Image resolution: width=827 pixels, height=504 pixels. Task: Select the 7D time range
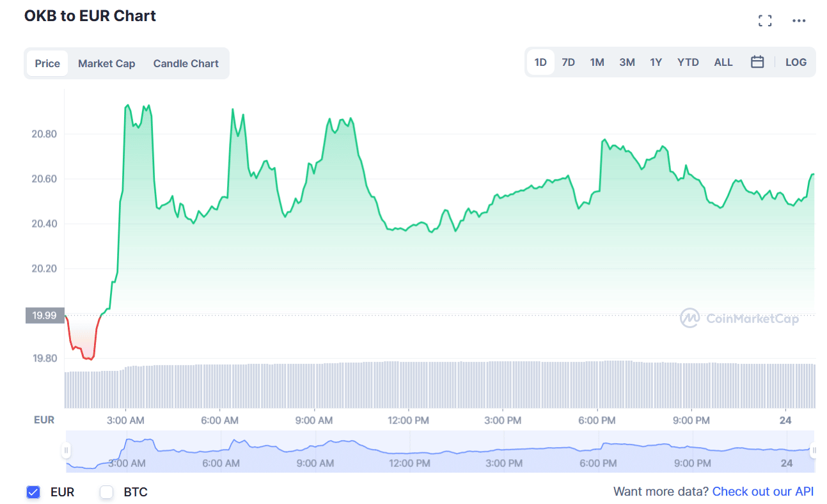(568, 62)
